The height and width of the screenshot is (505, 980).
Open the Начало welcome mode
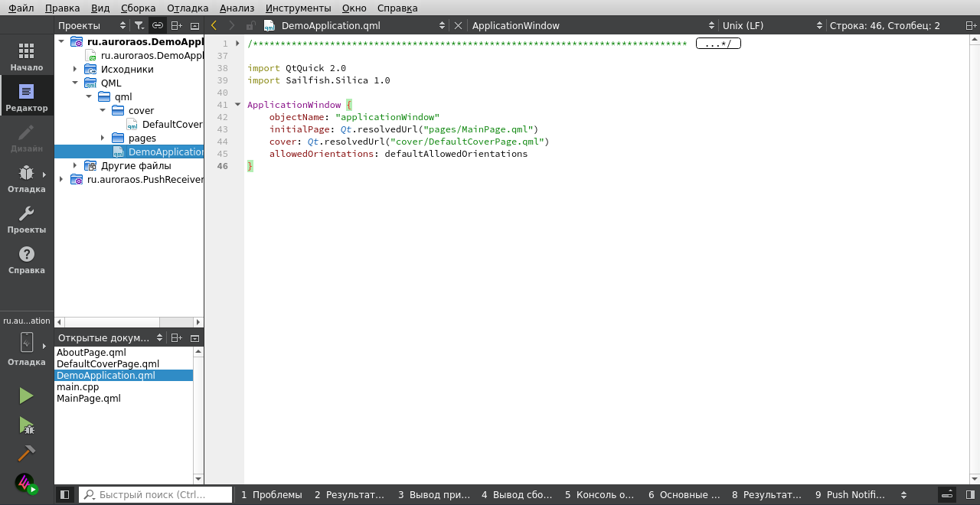coord(27,57)
